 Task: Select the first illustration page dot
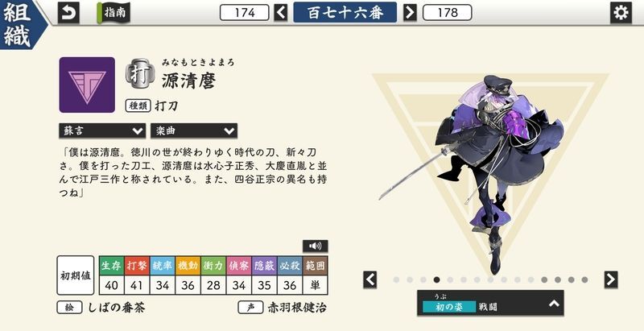(396, 279)
